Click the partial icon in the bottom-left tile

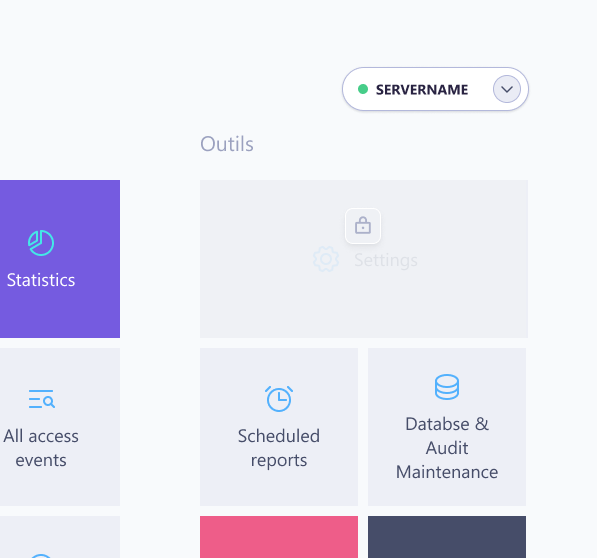coord(41,556)
